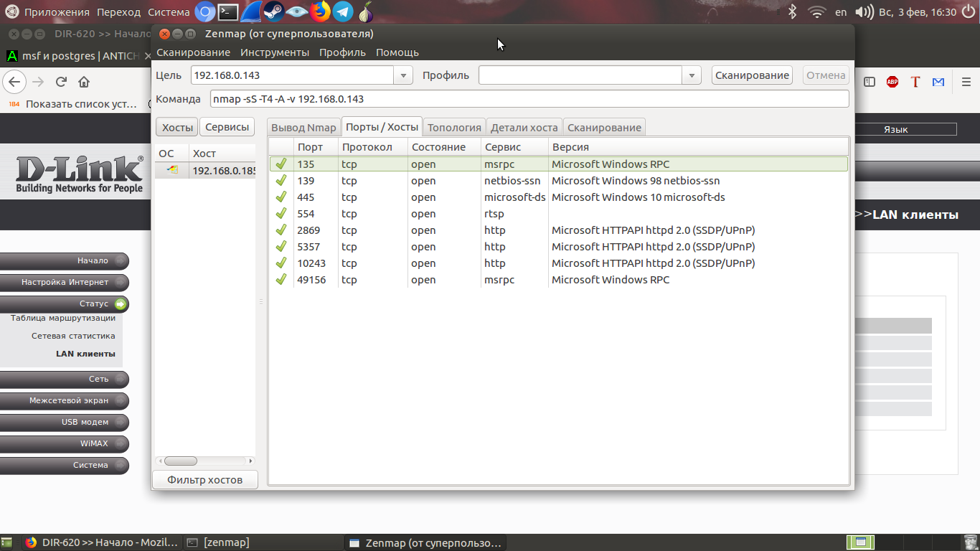Launch Telegram from the top panel

[x=343, y=11]
